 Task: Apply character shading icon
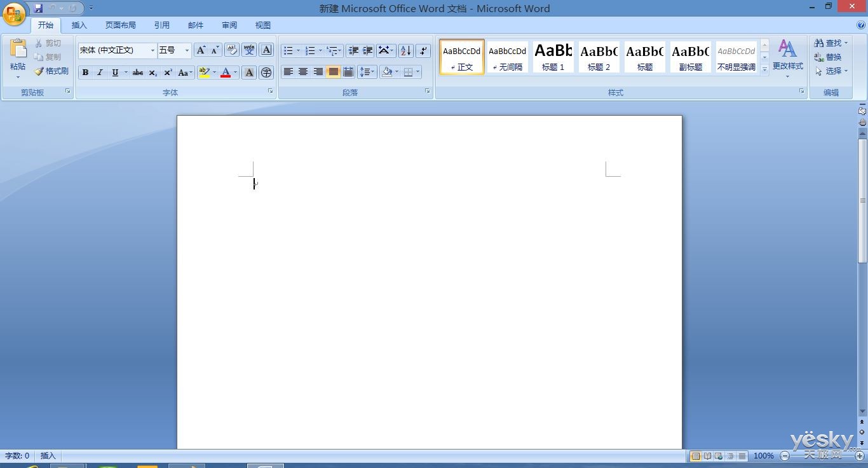click(x=249, y=72)
